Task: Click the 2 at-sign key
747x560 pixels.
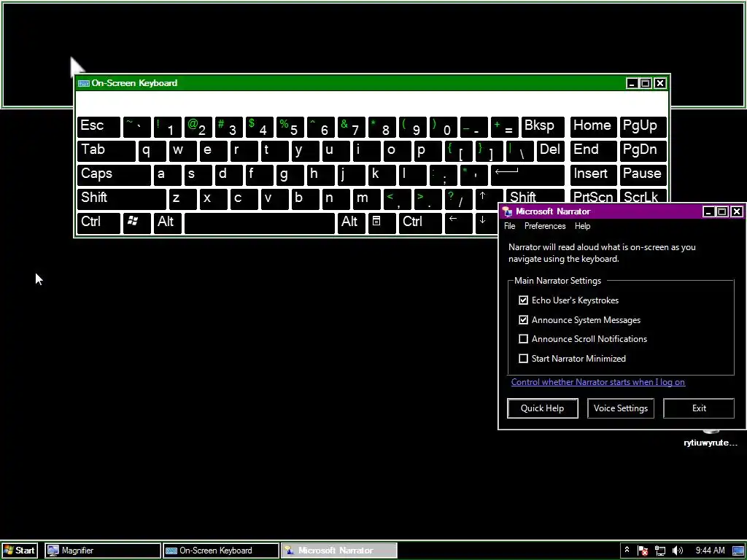Action: [x=198, y=127]
